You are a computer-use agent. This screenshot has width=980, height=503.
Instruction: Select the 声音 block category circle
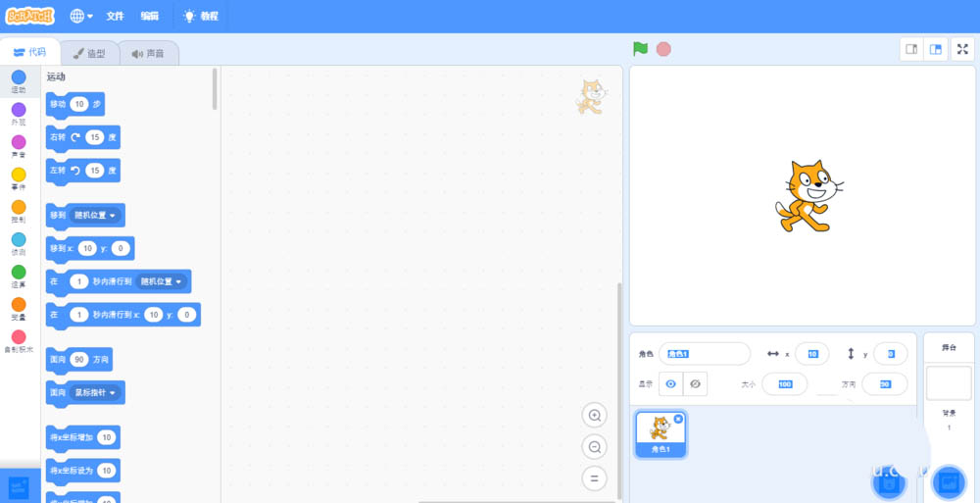[x=19, y=142]
